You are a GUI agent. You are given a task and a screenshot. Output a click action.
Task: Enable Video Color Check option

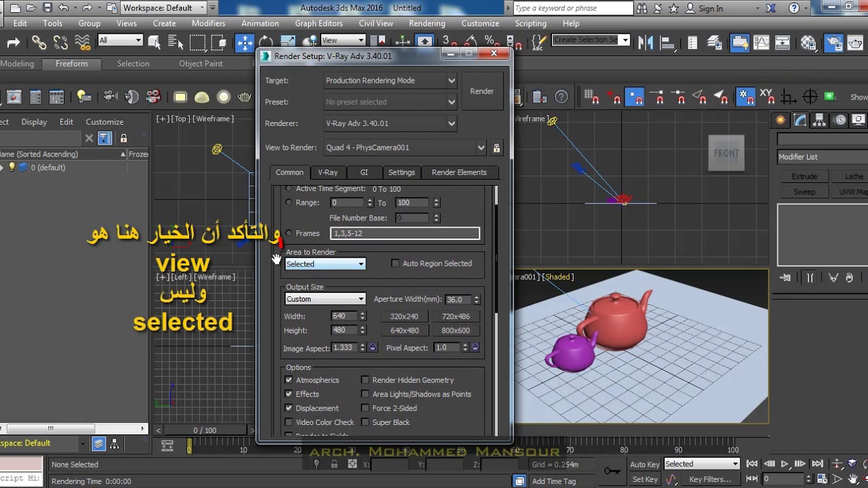(x=289, y=423)
